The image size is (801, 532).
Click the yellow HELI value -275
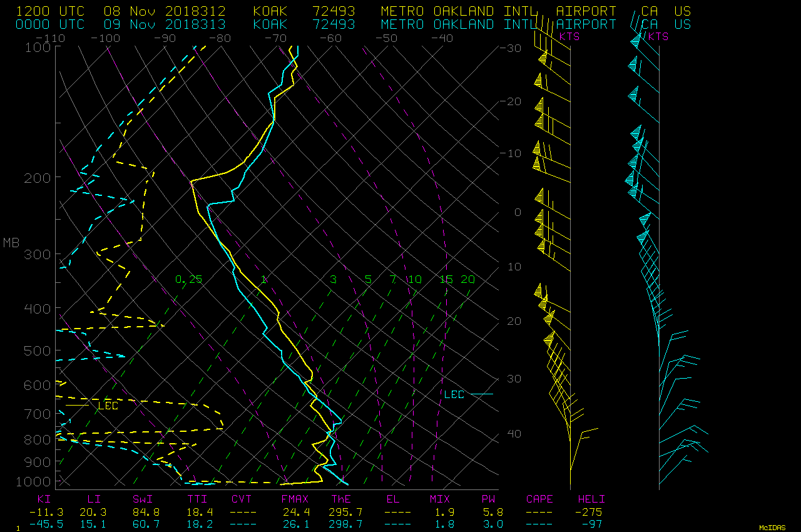(591, 512)
